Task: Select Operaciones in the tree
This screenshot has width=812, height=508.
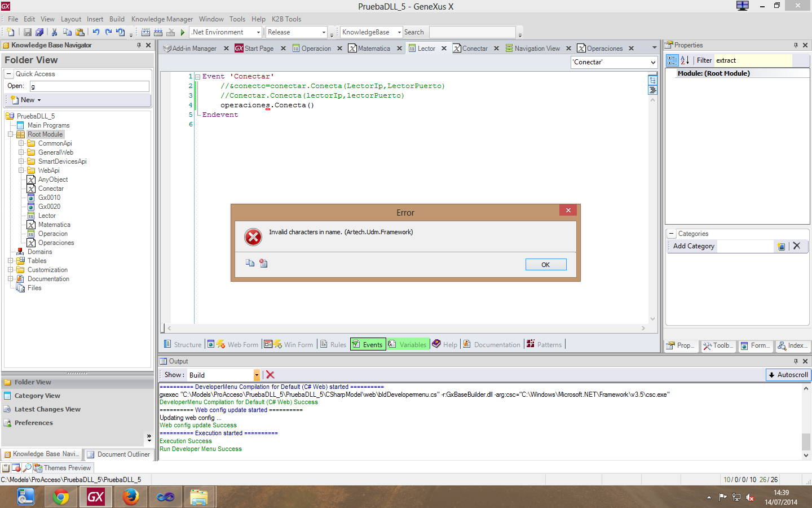Action: click(56, 243)
